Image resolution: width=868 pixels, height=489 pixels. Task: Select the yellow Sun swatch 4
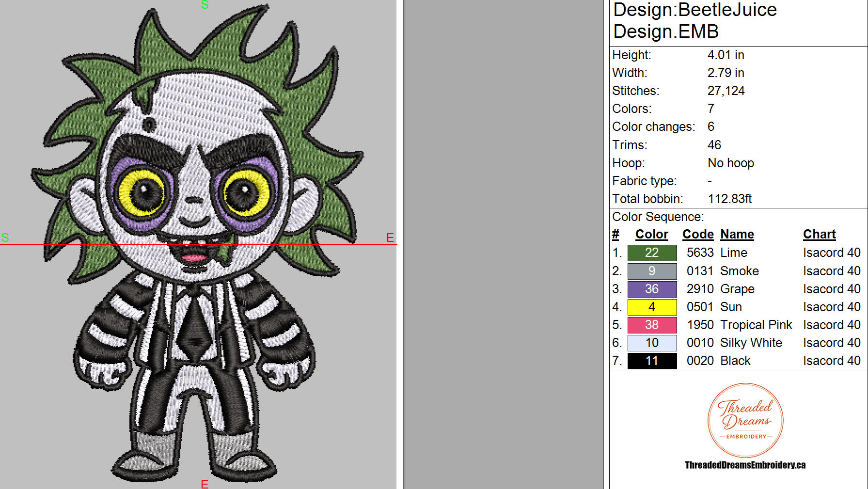pyautogui.click(x=652, y=307)
